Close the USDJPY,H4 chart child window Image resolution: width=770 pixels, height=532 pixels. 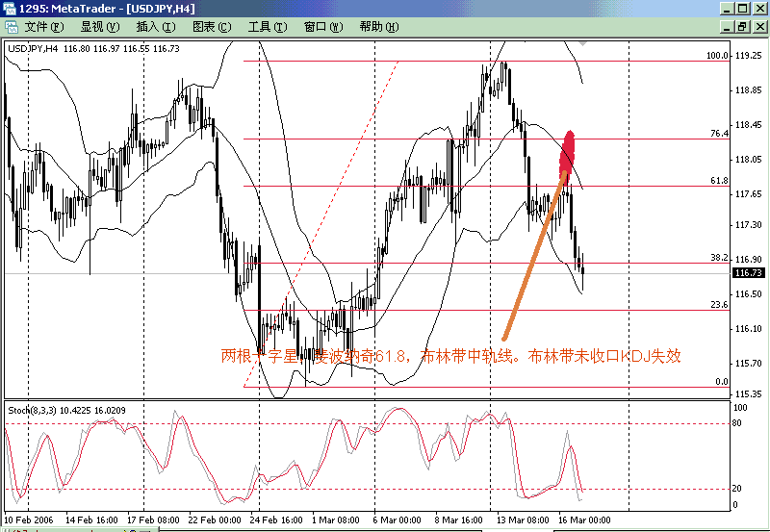click(759, 27)
